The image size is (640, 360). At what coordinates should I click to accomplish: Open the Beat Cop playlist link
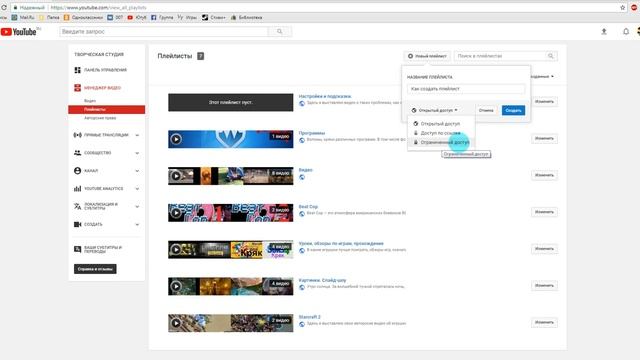[x=308, y=207]
